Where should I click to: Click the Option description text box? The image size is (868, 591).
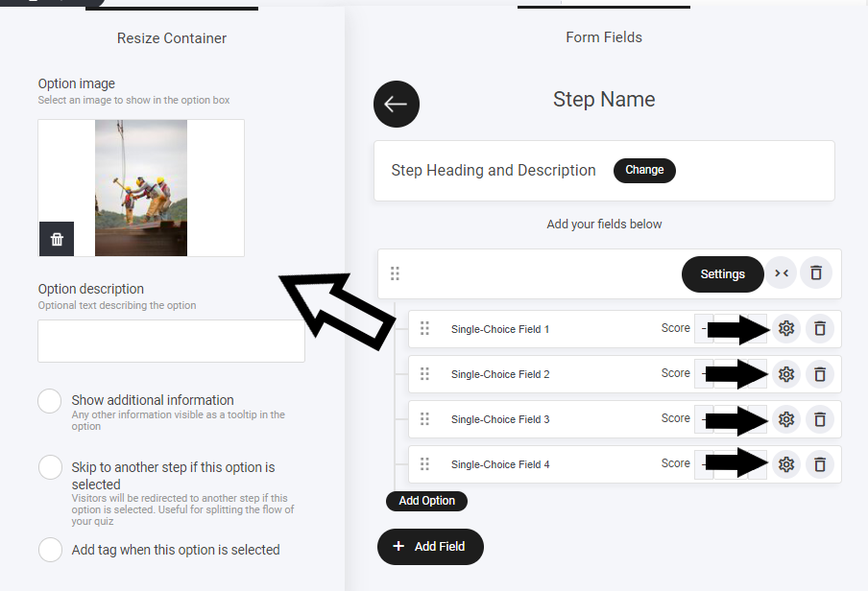point(171,342)
